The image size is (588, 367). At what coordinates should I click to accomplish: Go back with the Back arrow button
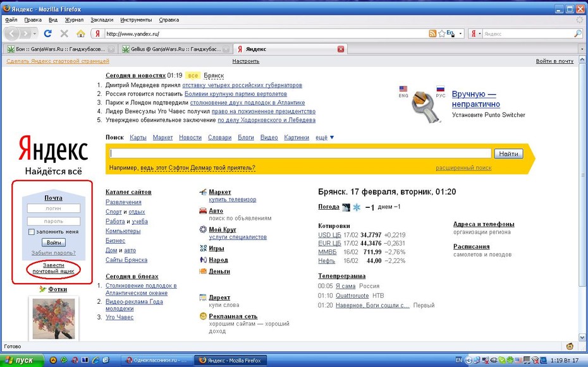[11, 33]
